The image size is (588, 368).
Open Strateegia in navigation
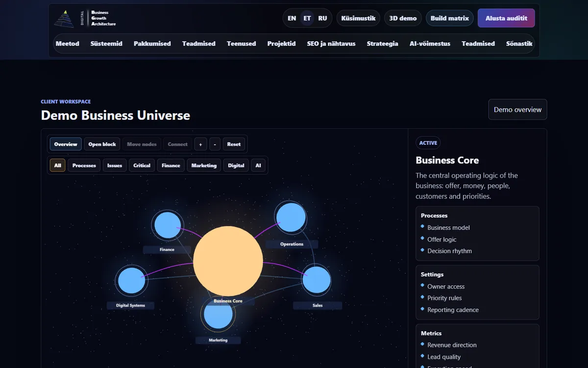coord(383,44)
